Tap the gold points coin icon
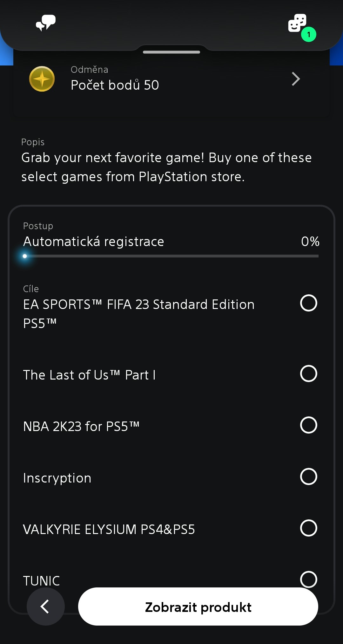343x644 pixels. coord(42,79)
